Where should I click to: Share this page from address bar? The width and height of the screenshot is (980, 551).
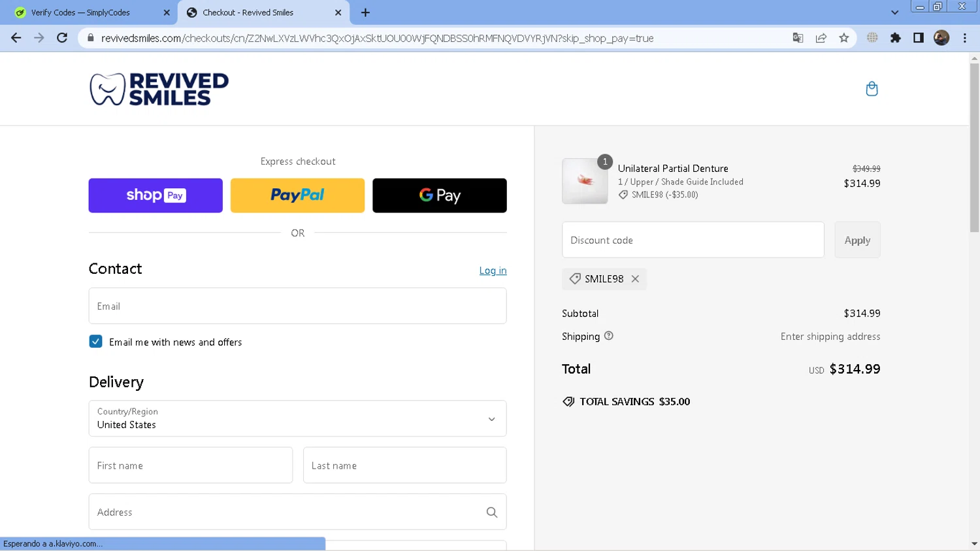(821, 38)
